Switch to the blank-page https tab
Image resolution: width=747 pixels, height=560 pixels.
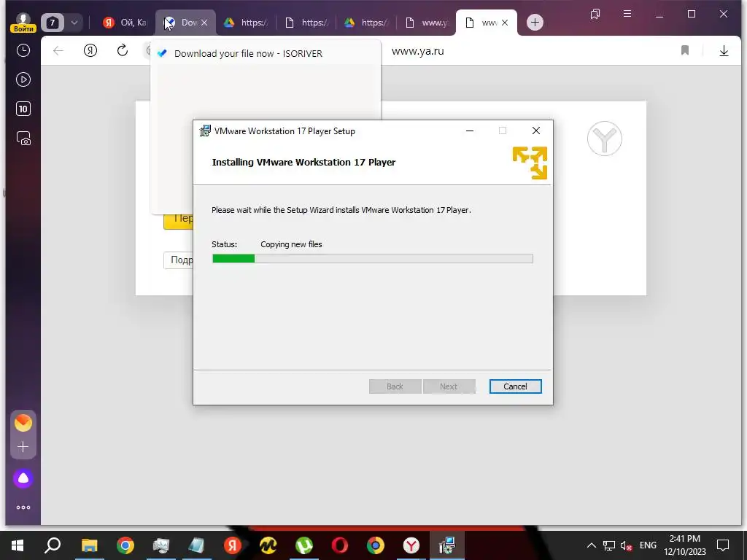306,23
